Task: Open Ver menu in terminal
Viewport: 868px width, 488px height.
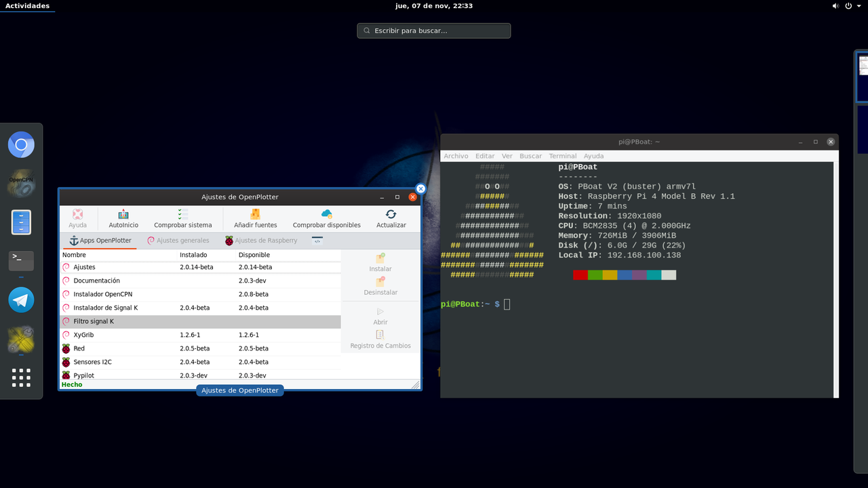Action: pyautogui.click(x=507, y=156)
